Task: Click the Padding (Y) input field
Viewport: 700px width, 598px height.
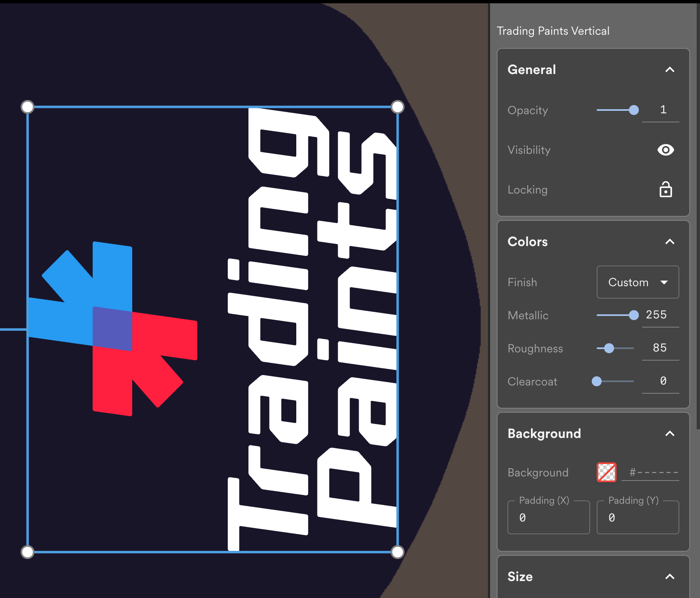Action: (638, 517)
